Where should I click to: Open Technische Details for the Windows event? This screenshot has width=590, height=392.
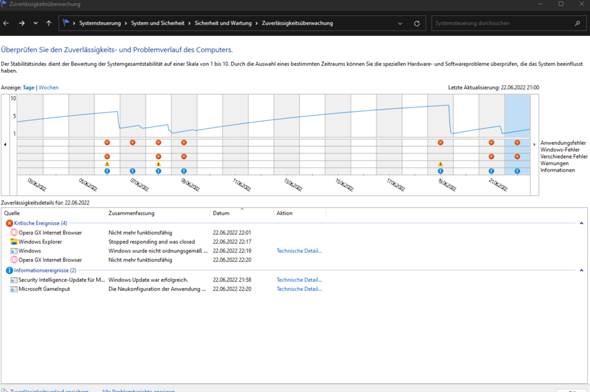coord(299,251)
